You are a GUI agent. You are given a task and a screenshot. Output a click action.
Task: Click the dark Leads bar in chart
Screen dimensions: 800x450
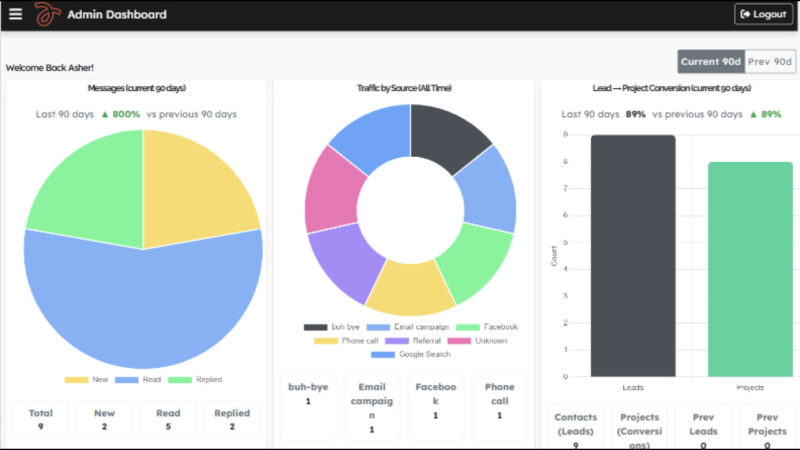(633, 255)
